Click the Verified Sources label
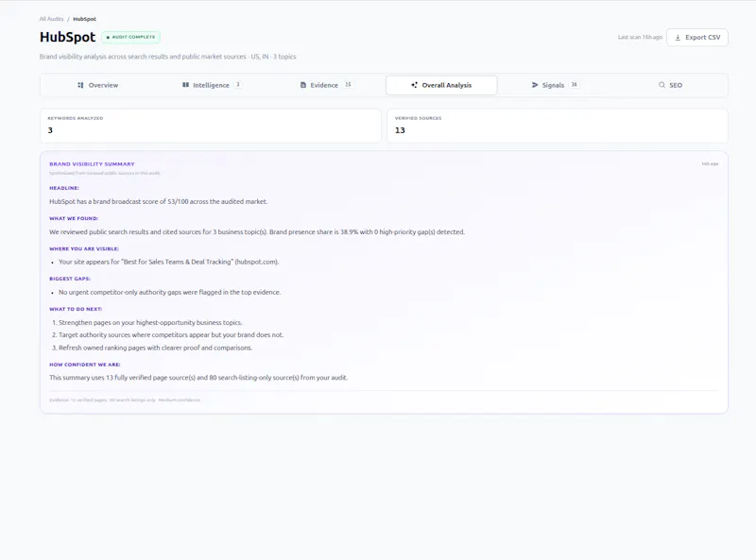The width and height of the screenshot is (756, 560). 418,119
